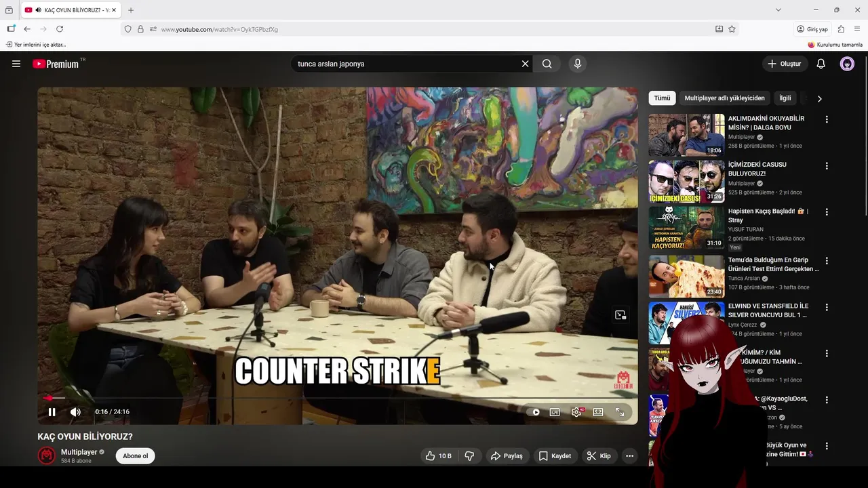Screen dimensions: 868x488
Task: Open browser Giriş yap sign-in
Action: click(812, 29)
